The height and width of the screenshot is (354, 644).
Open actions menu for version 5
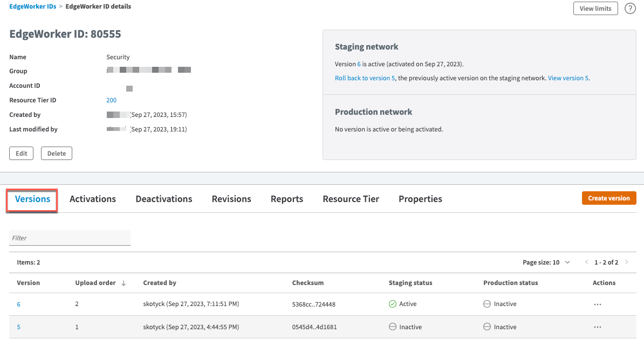pos(597,327)
